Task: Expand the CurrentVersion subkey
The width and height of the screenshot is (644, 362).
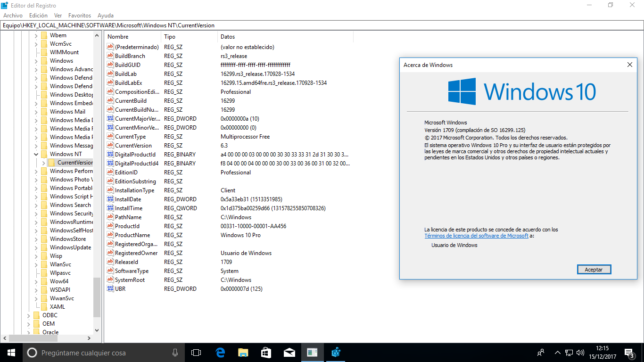Action: [x=43, y=163]
